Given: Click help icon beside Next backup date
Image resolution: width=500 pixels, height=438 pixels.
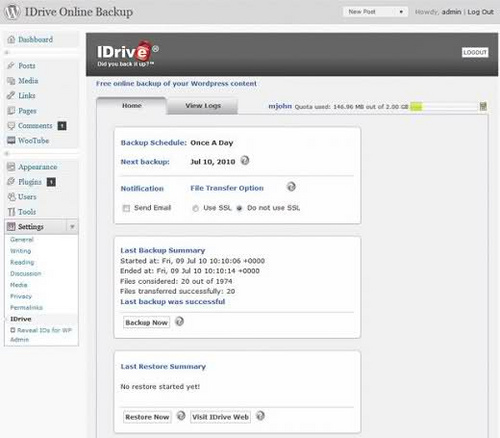Looking at the screenshot, I should [245, 161].
